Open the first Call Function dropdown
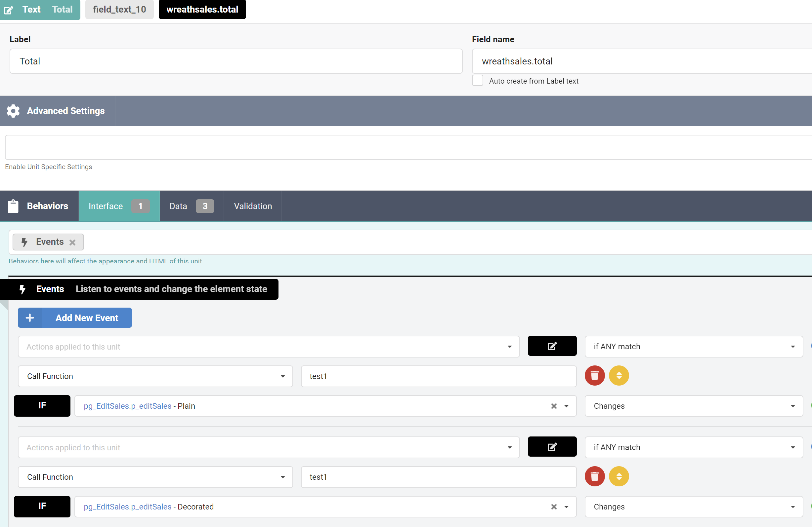Screen dimensions: 812x527 tap(155, 376)
